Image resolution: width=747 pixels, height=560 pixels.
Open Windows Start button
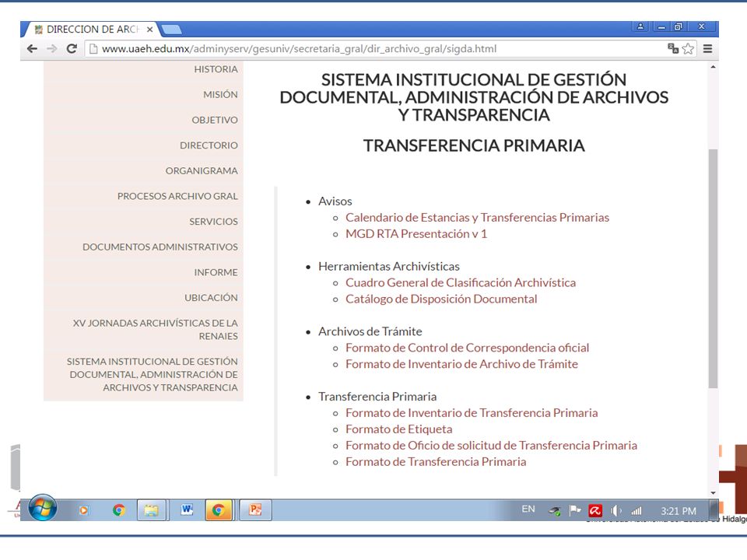click(42, 508)
